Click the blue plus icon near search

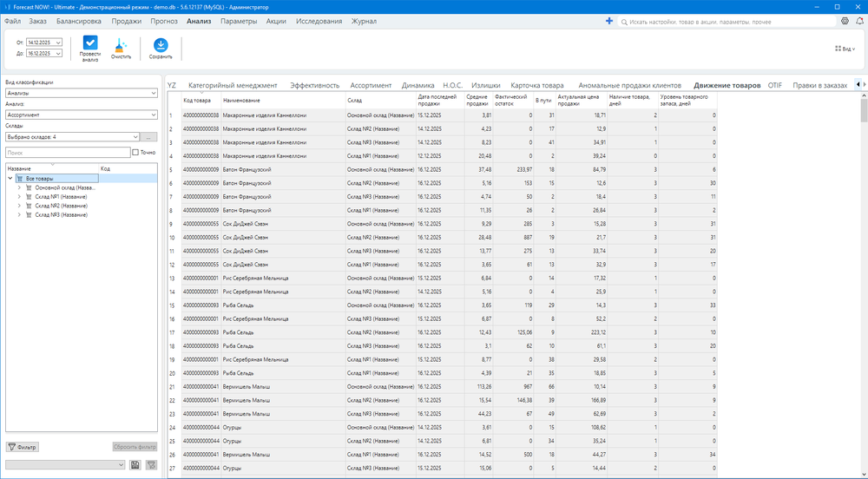tap(608, 20)
